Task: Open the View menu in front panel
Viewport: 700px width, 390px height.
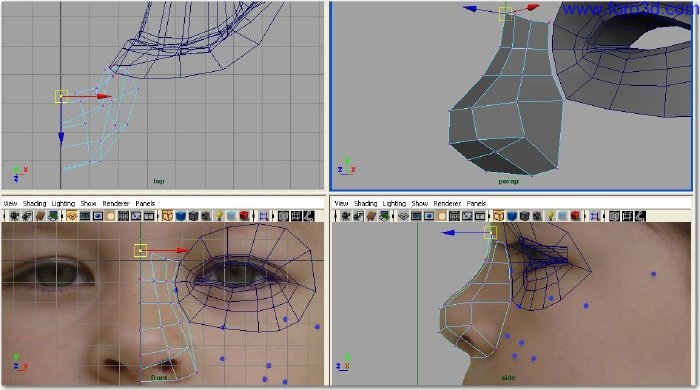Action: [10, 203]
